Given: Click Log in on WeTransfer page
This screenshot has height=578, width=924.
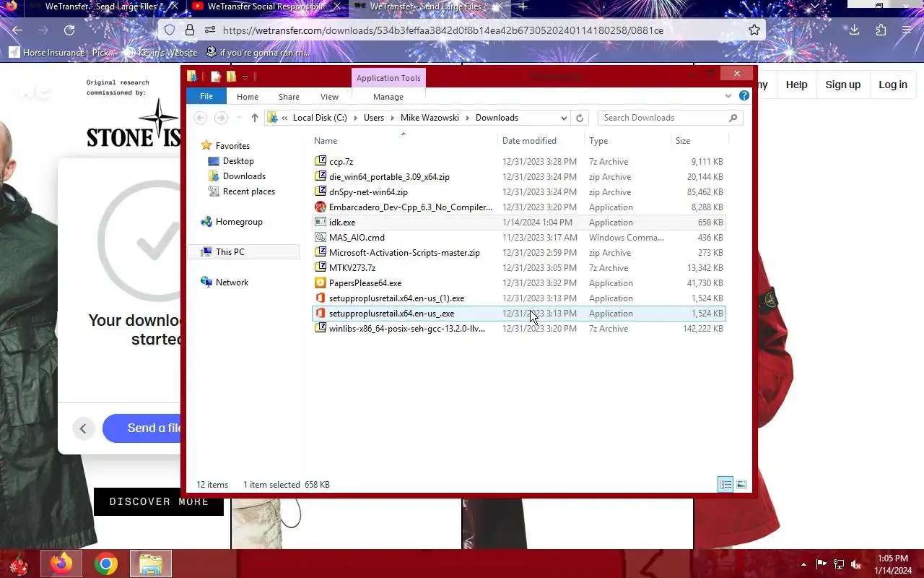Looking at the screenshot, I should coord(892,85).
